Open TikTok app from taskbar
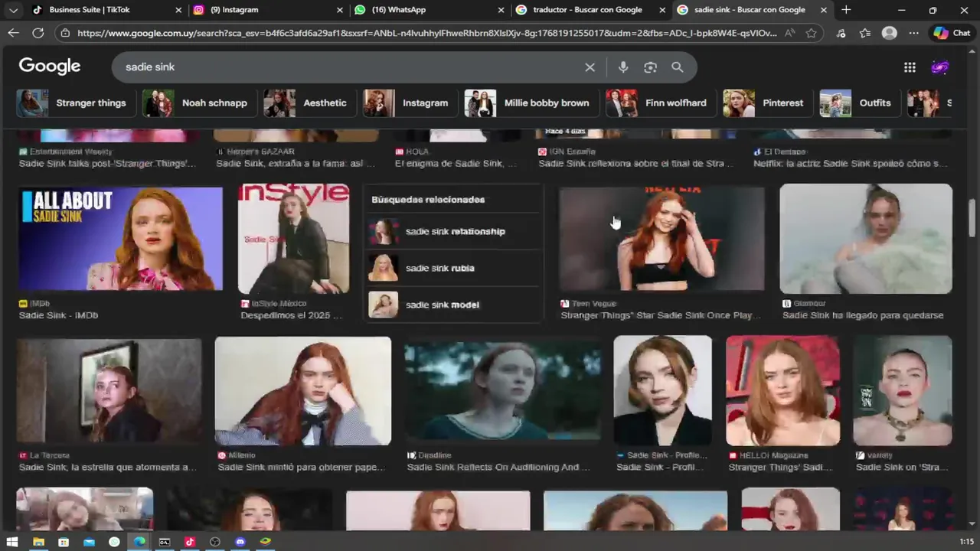The height and width of the screenshot is (551, 980). click(190, 542)
